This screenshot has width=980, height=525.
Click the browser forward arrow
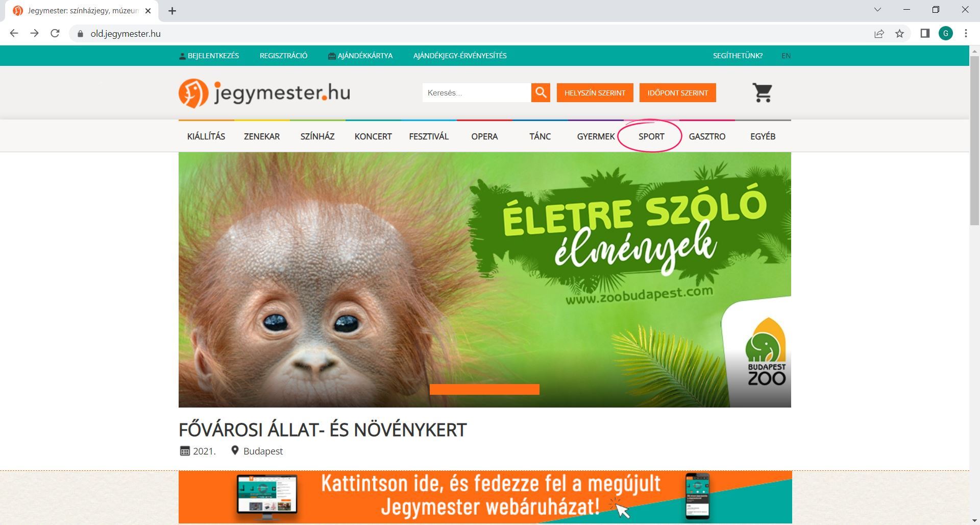click(34, 34)
